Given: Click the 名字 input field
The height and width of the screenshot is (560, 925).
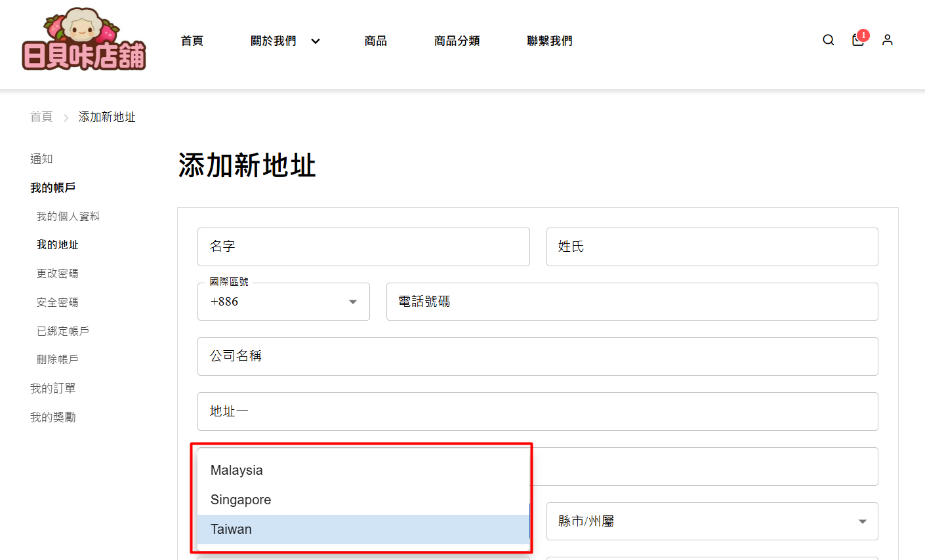Looking at the screenshot, I should 363,247.
